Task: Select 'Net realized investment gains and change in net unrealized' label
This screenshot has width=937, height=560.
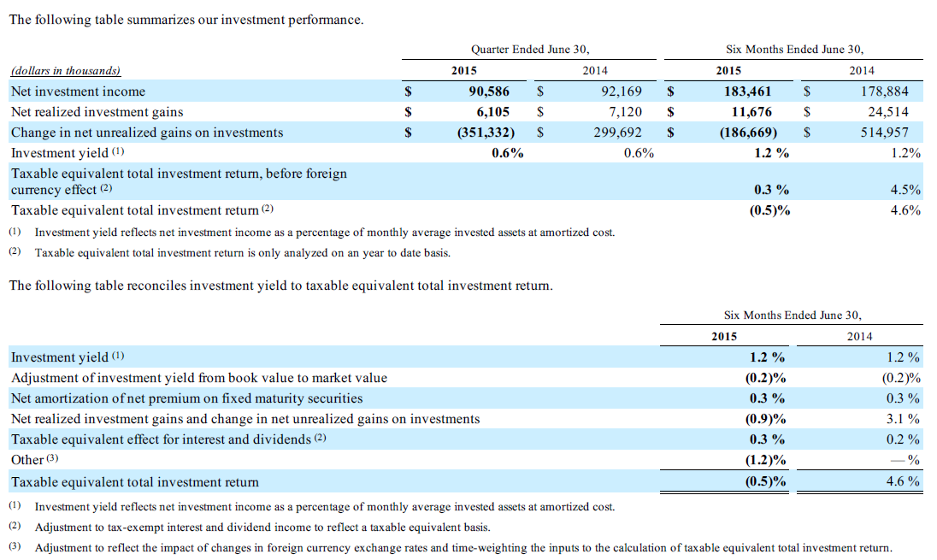Action: 245,419
